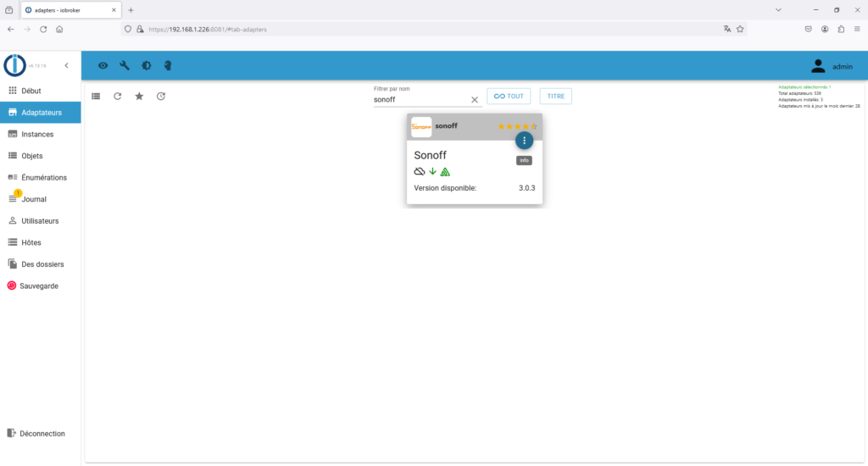Screen dimensions: 868x466
Task: Click the browser back arrow
Action: coord(11,30)
